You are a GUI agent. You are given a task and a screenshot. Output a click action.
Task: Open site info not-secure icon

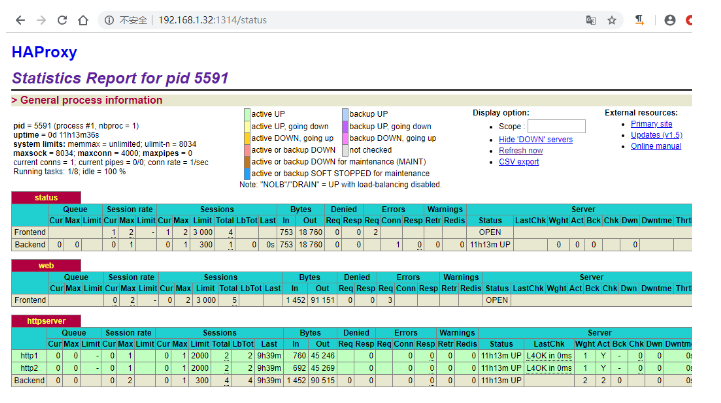click(x=109, y=20)
